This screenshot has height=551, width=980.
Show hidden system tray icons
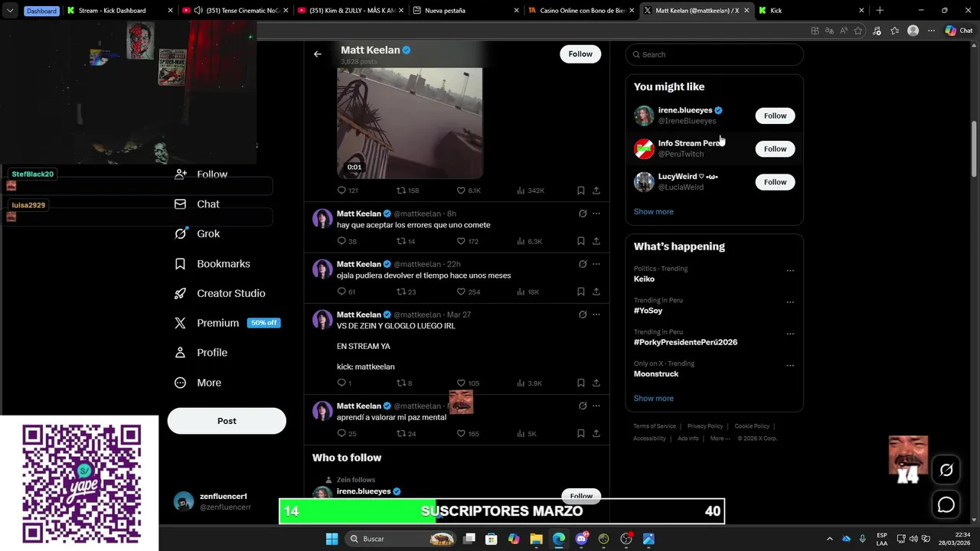(x=829, y=539)
